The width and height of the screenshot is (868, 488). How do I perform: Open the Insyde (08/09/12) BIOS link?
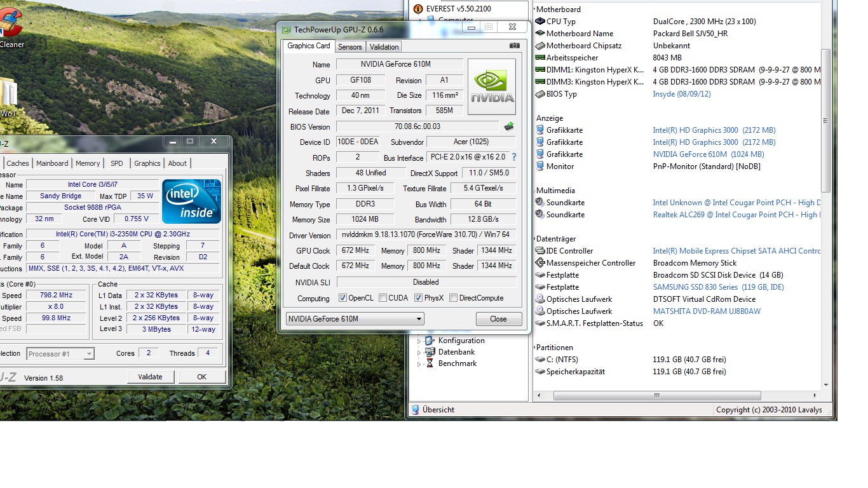coord(682,94)
